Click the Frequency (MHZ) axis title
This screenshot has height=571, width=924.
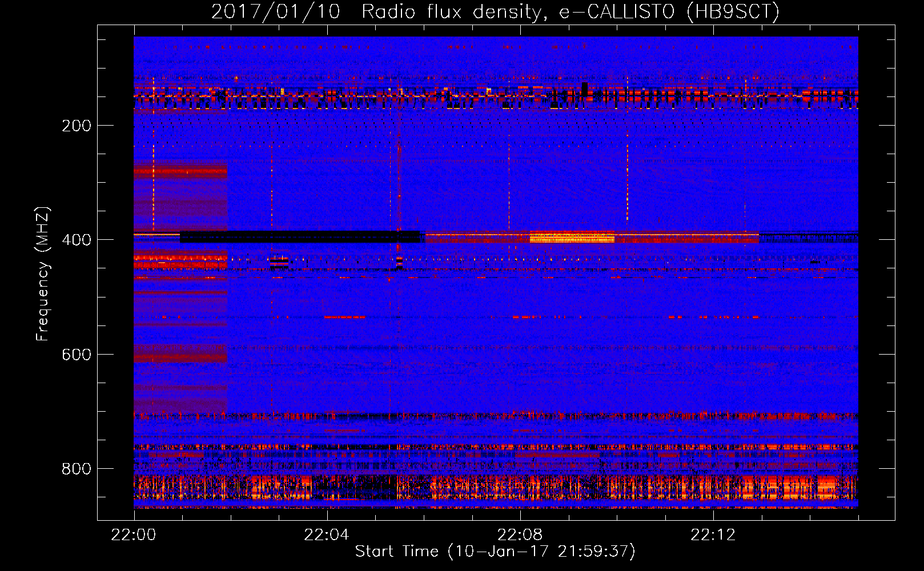point(43,274)
